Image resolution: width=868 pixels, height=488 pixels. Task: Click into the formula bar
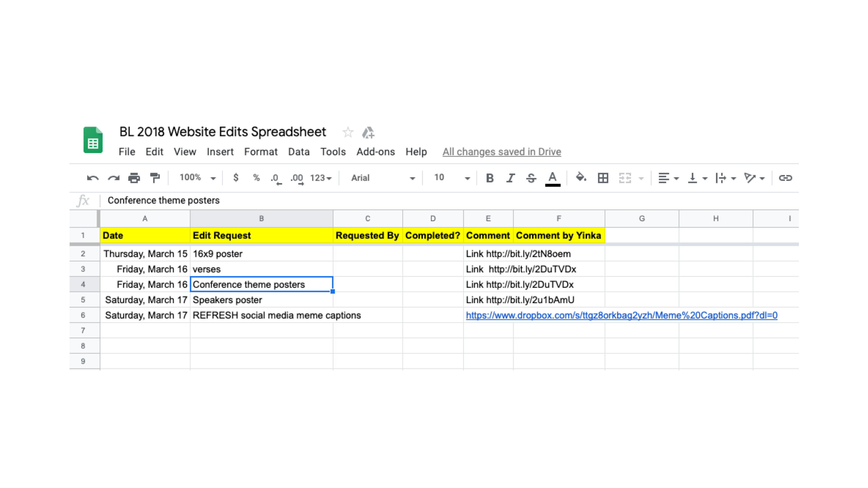449,200
